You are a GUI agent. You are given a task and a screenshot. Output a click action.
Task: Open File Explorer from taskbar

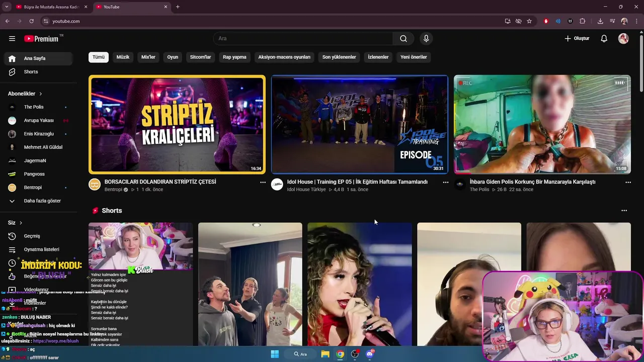point(325,354)
